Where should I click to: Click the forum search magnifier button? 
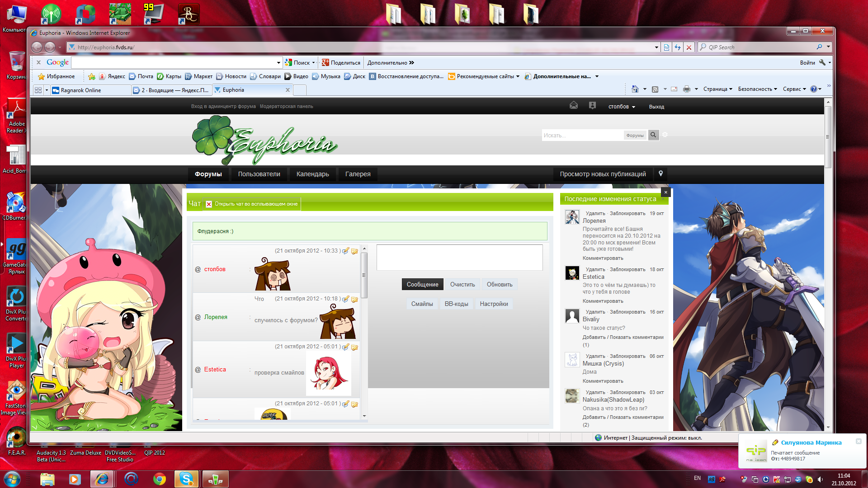pos(653,135)
